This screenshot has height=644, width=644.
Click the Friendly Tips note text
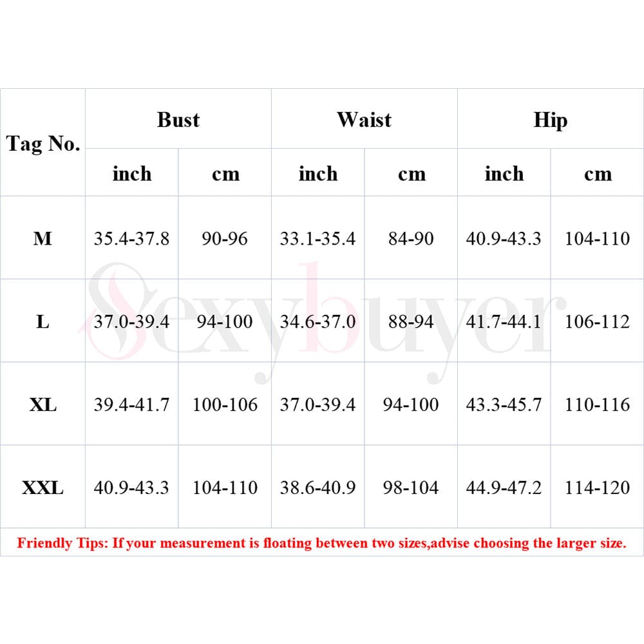[x=321, y=543]
